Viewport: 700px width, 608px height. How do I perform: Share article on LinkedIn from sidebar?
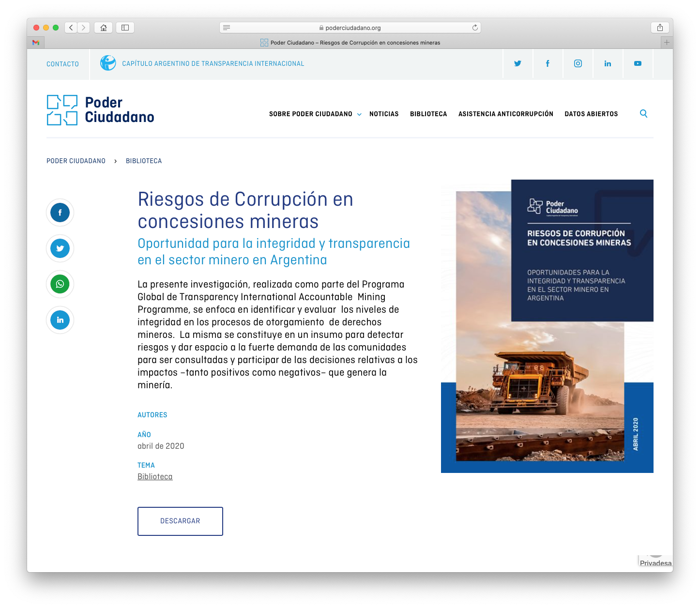[60, 320]
